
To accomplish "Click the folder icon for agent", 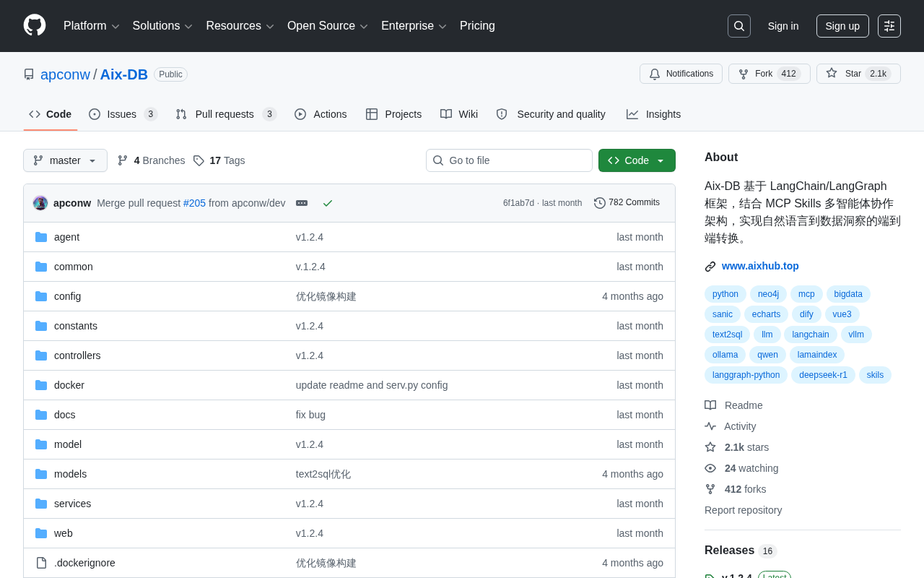I will pyautogui.click(x=41, y=237).
